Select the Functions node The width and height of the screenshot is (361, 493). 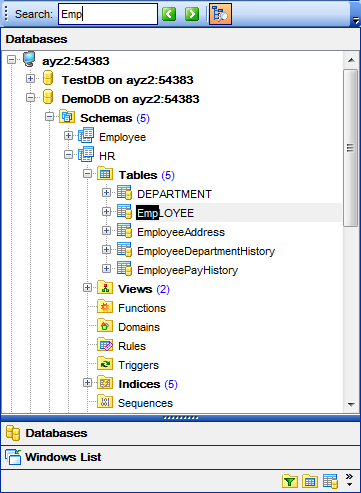click(x=142, y=308)
